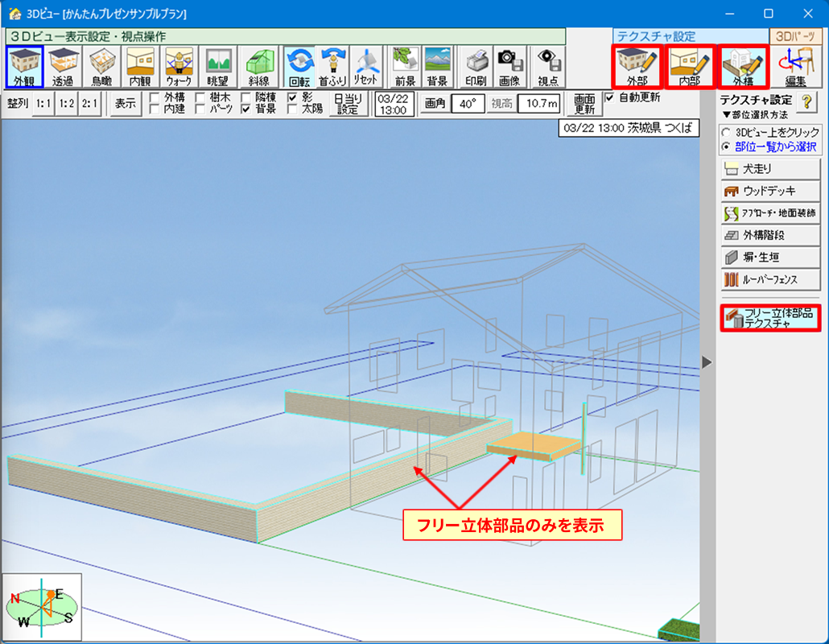
Task: Click the 印刷 print icon
Action: pyautogui.click(x=476, y=67)
